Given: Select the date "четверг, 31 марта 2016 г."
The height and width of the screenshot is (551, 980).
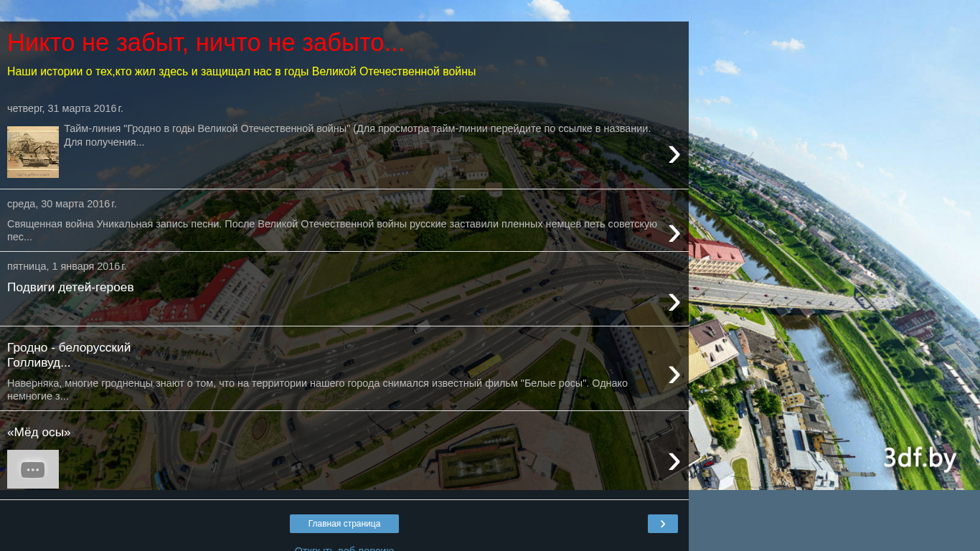Looking at the screenshot, I should click(x=65, y=108).
